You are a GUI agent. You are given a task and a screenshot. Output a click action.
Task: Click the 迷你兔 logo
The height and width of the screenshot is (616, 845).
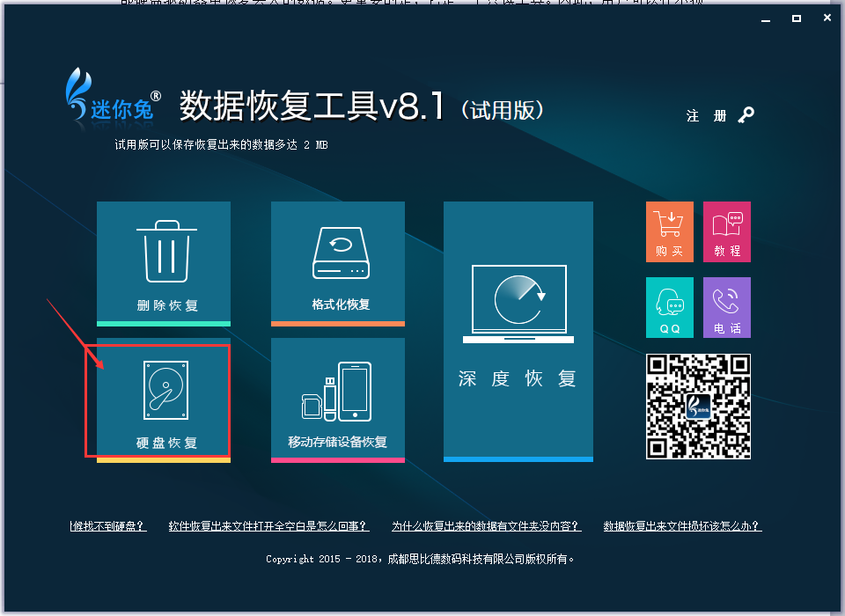(112, 96)
